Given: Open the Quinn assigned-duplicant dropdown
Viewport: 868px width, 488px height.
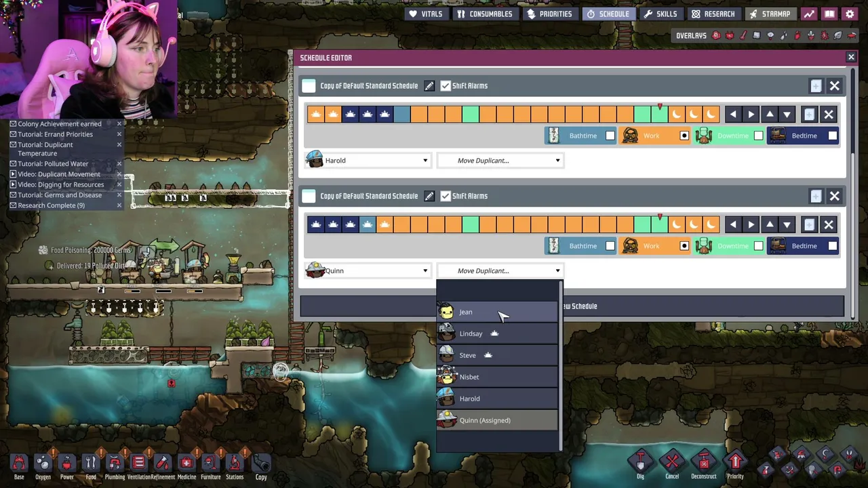Looking at the screenshot, I should tap(368, 270).
